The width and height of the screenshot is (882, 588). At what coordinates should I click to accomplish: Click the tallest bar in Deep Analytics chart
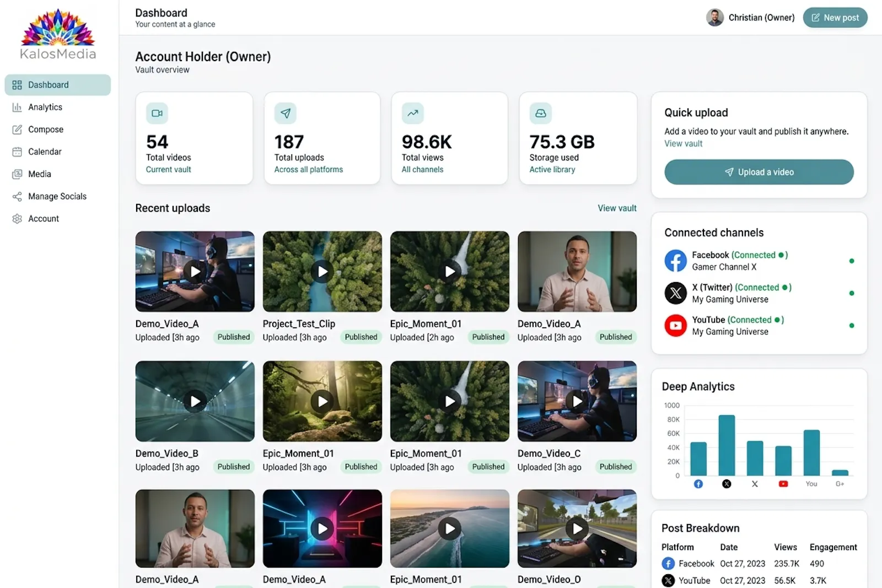click(727, 445)
